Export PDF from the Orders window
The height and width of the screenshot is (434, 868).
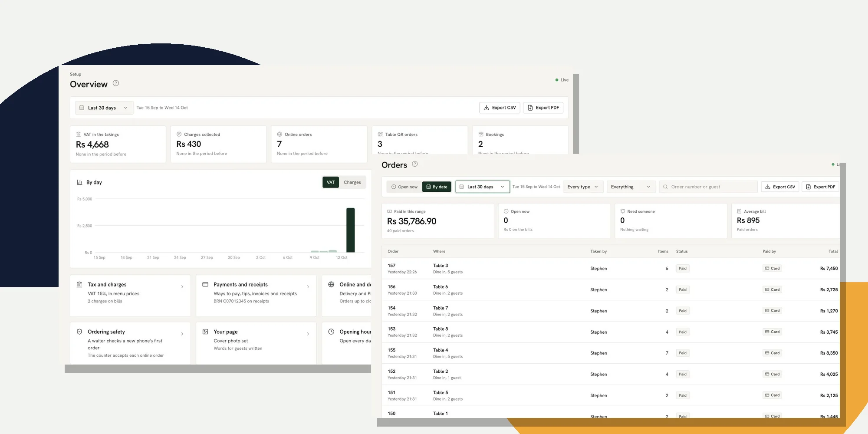click(x=820, y=187)
